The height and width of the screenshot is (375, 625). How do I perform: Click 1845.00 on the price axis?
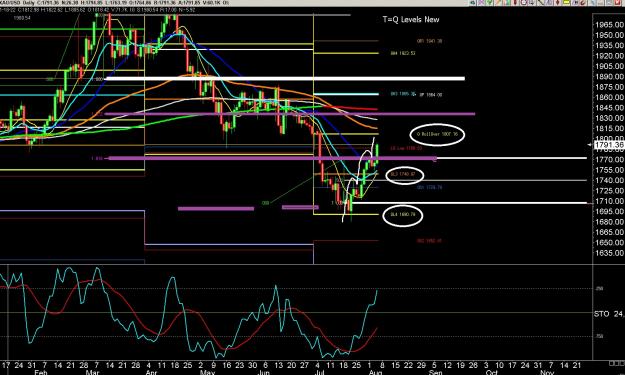pos(609,108)
